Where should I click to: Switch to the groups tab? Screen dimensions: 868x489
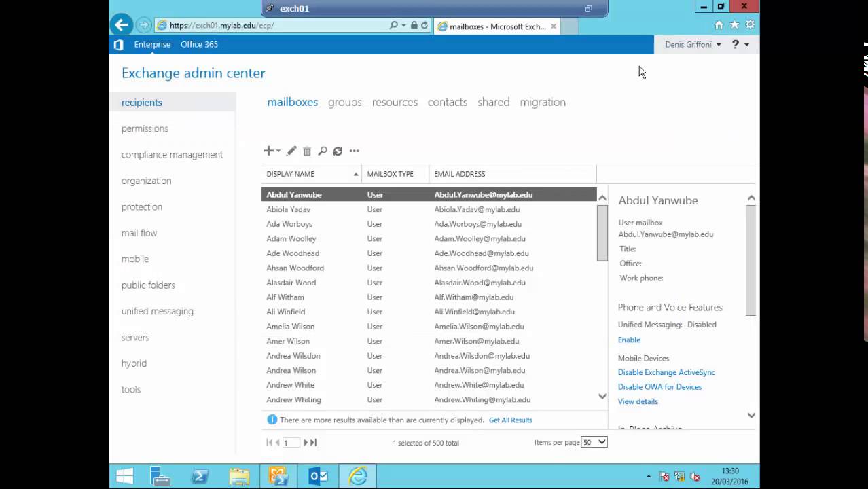click(x=345, y=102)
